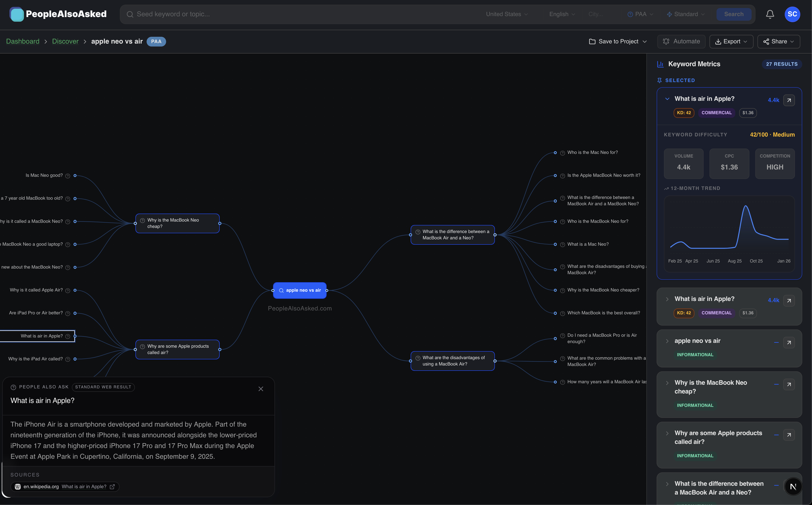Screen dimensions: 812x505
Task: Close the People Also Ask answer panel
Action: tap(261, 389)
